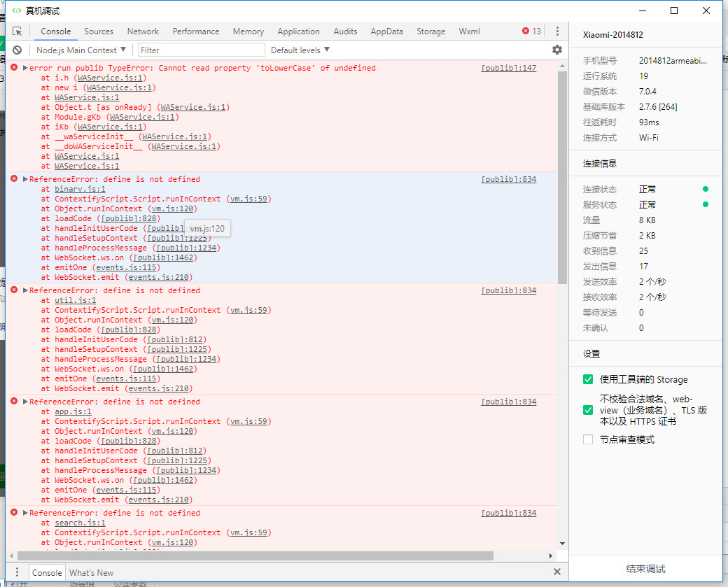This screenshot has height=587, width=728.
Task: Open the What's New drawer tab
Action: [91, 572]
